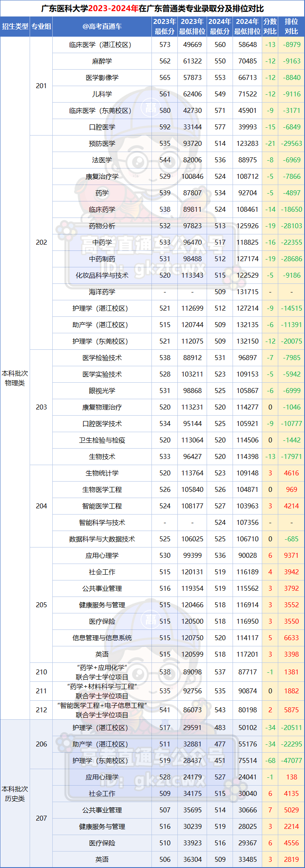305x868 pixels.
Task: Click the 本科批次 物理类 category cell
Action: coord(15,378)
